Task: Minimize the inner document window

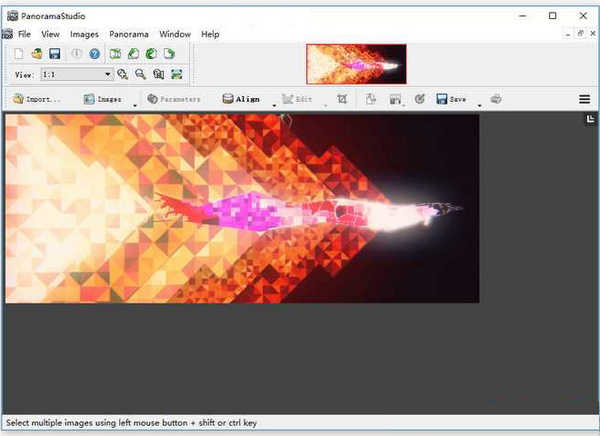Action: click(568, 34)
